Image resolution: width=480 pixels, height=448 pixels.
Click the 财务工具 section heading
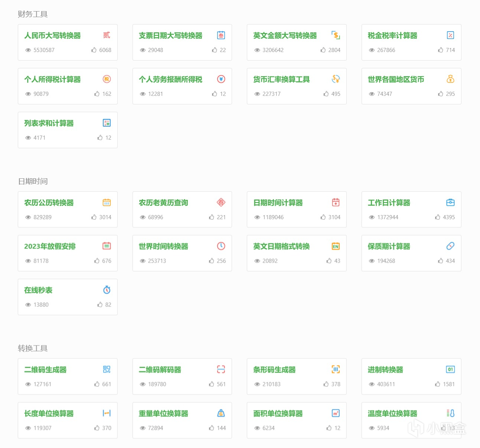tap(33, 14)
